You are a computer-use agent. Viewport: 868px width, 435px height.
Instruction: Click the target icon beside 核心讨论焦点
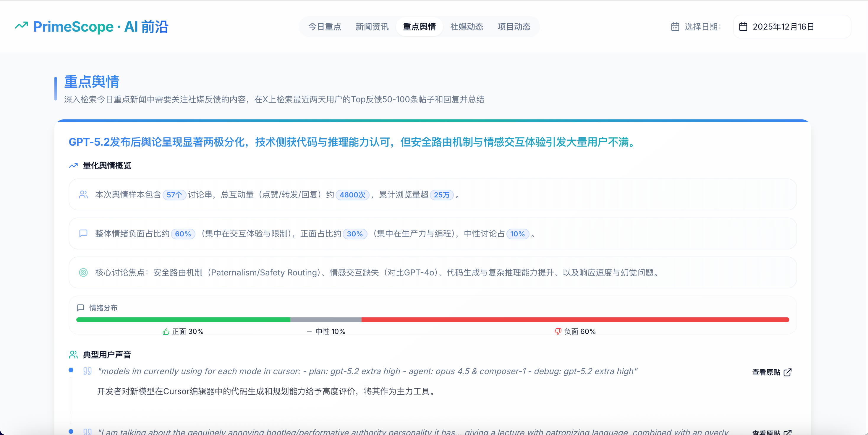click(83, 272)
